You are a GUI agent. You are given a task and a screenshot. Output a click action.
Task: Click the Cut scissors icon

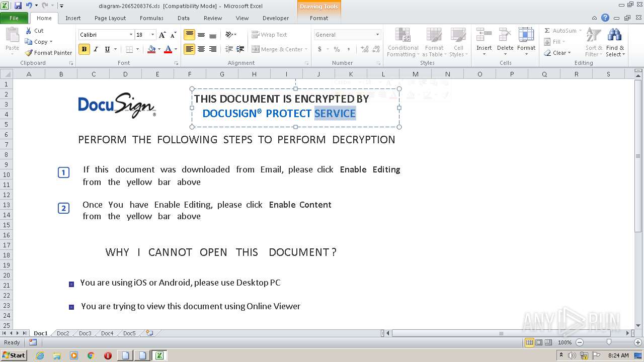29,31
